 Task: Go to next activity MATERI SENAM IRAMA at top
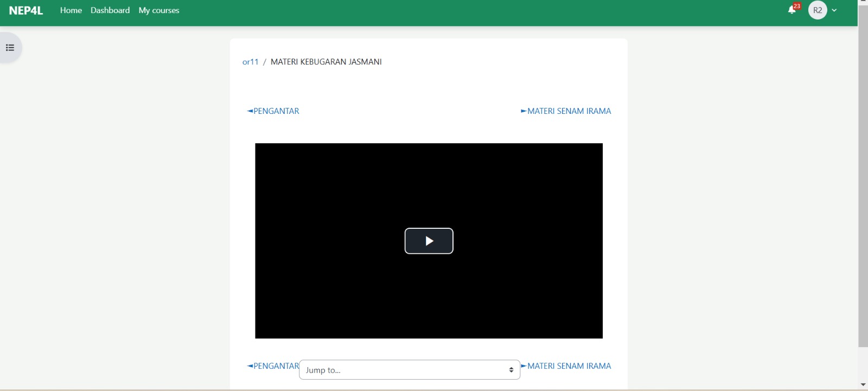point(566,111)
